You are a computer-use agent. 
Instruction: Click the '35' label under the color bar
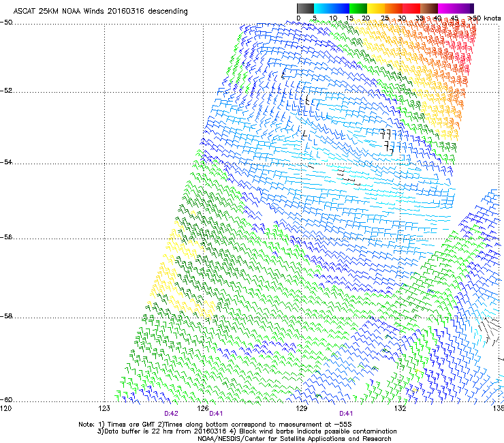[x=420, y=18]
